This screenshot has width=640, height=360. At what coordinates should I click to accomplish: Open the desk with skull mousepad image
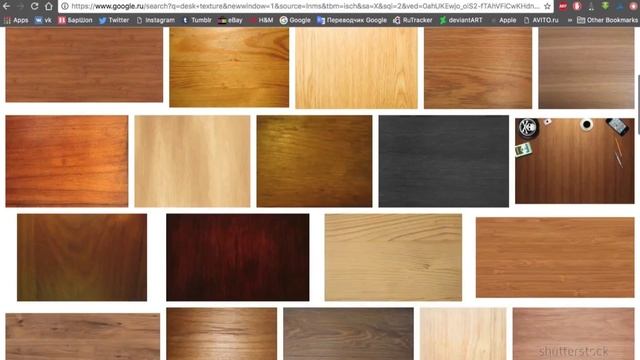pos(575,161)
